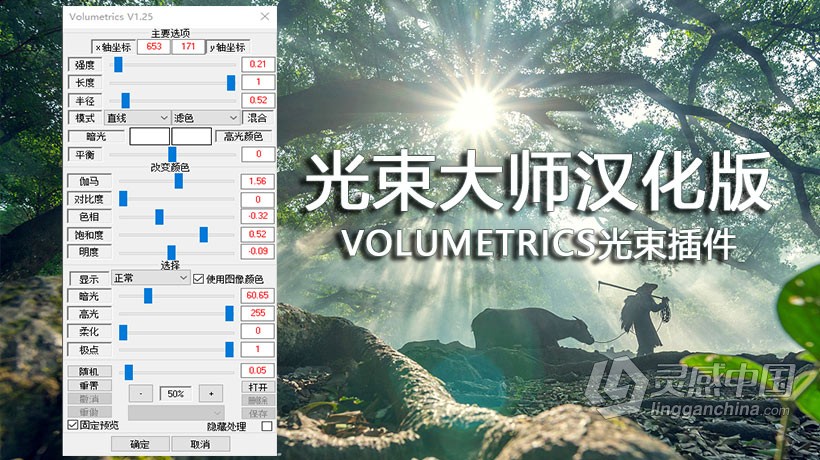The width and height of the screenshot is (820, 460).
Task: Adjust the 极点 slider handle
Action: 229,350
